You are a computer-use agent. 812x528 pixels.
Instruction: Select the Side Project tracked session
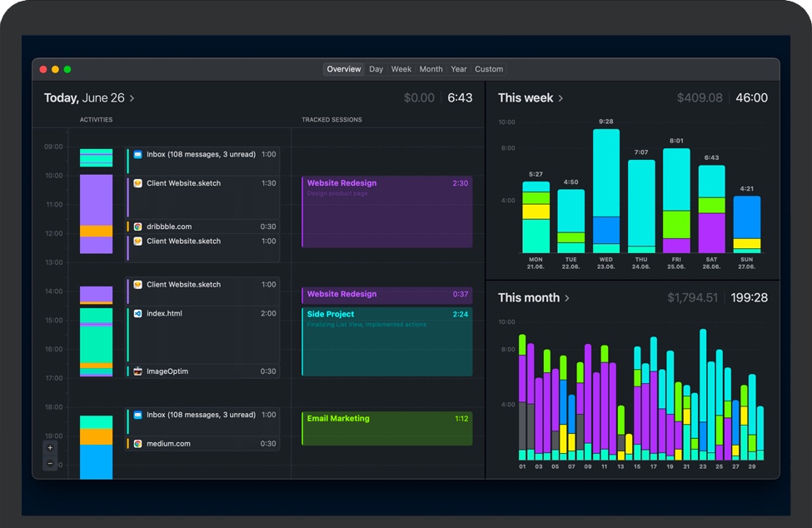[386, 341]
